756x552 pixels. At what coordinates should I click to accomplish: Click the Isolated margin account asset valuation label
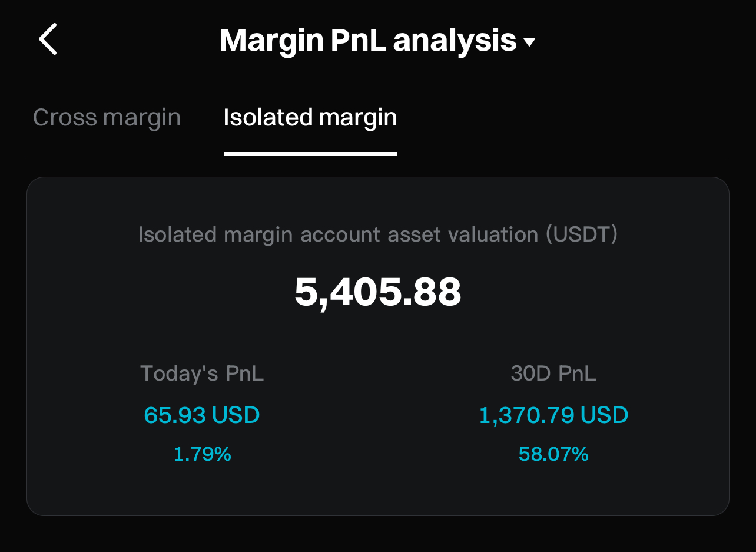(x=339, y=234)
